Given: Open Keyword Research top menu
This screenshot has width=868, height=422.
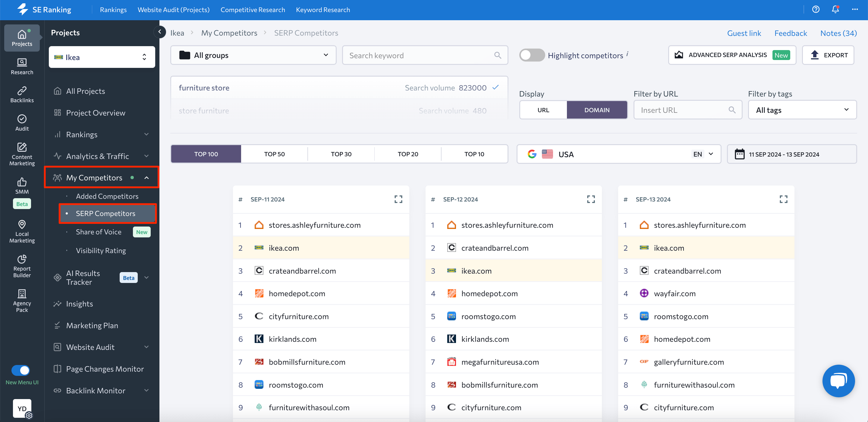Looking at the screenshot, I should tap(323, 10).
